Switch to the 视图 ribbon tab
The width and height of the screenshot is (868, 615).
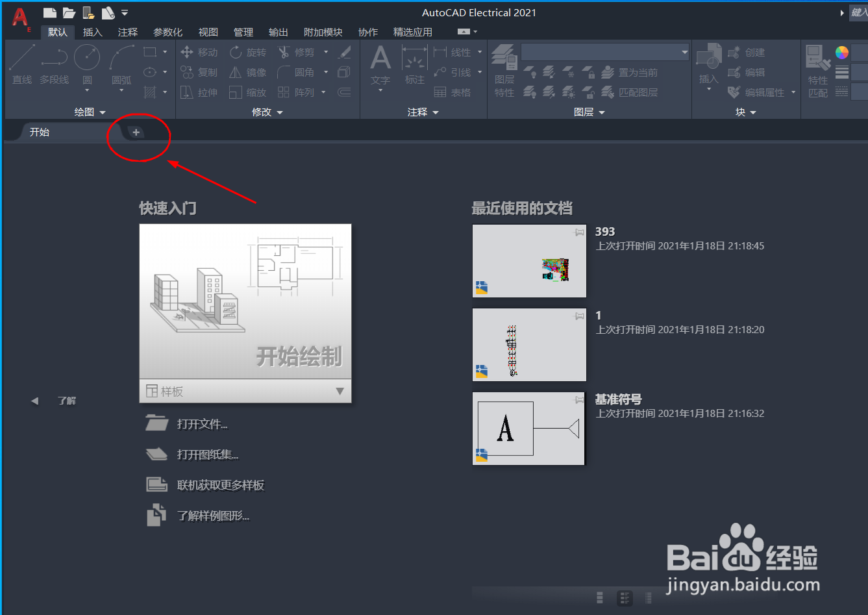point(208,32)
